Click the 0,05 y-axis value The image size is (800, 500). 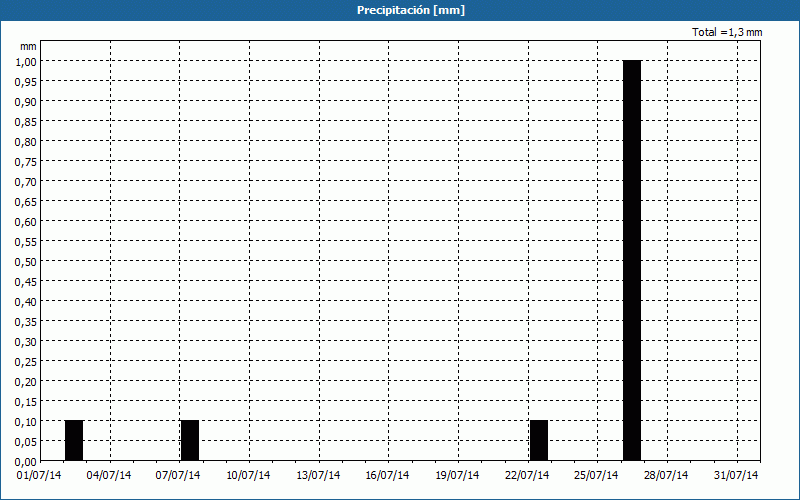coord(26,441)
